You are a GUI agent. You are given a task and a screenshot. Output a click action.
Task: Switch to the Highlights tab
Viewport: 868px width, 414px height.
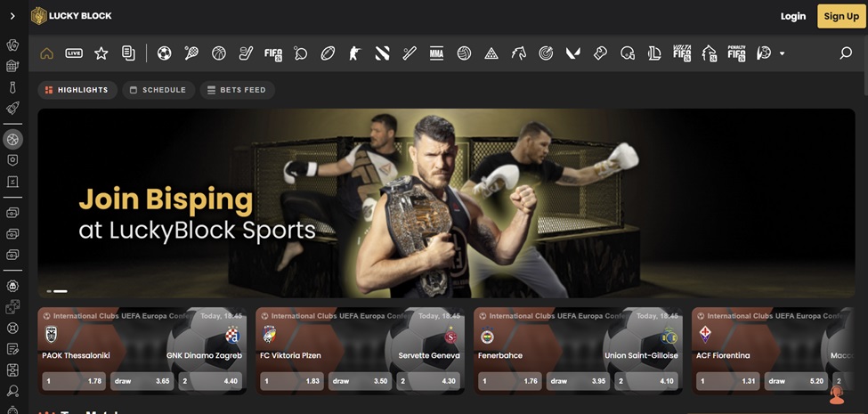tap(77, 90)
